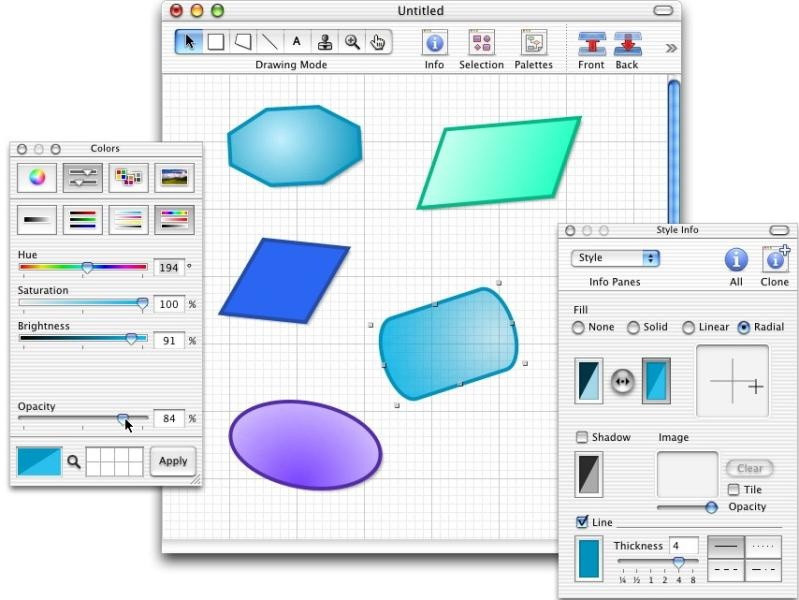Click the Saturation value field

click(169, 304)
